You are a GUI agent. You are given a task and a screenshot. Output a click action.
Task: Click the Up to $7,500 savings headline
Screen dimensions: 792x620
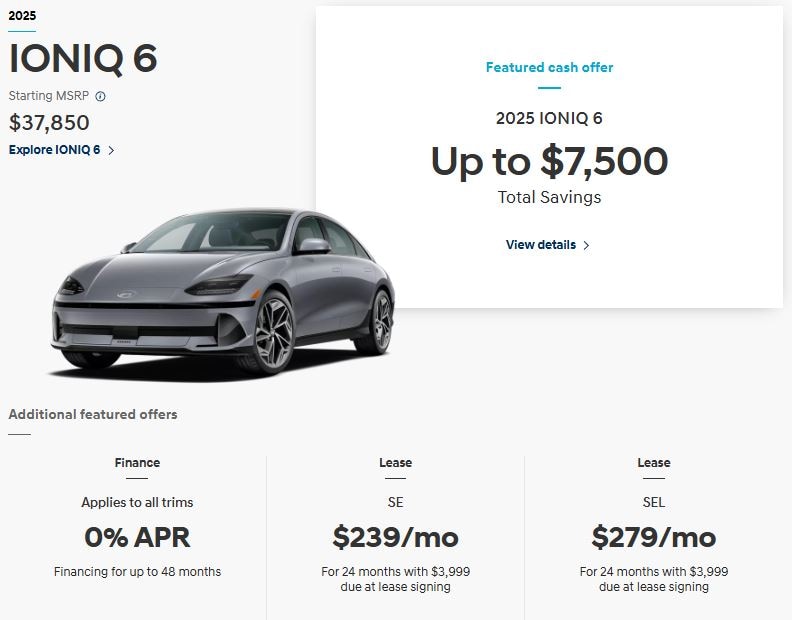pyautogui.click(x=549, y=161)
